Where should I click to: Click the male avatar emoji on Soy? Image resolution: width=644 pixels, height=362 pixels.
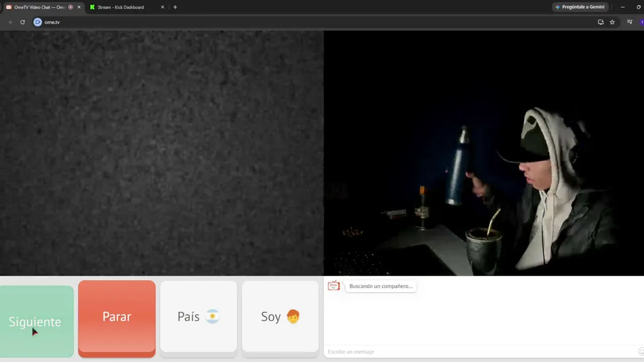[293, 317]
